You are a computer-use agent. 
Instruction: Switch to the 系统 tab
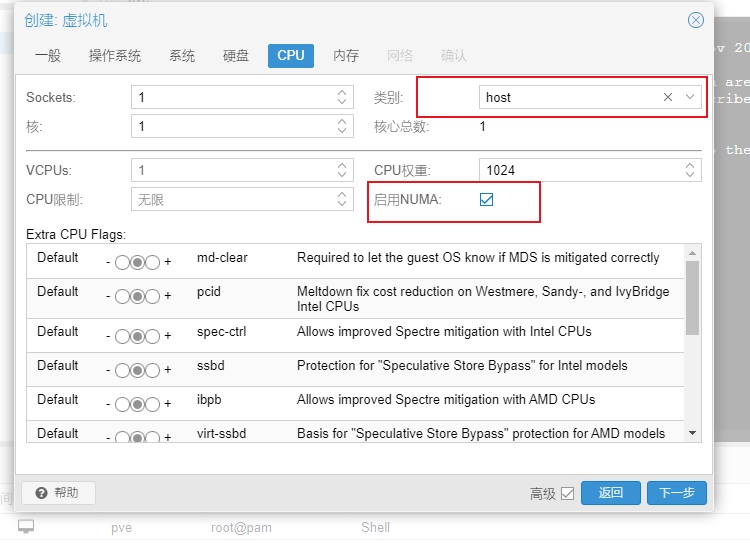tap(182, 55)
